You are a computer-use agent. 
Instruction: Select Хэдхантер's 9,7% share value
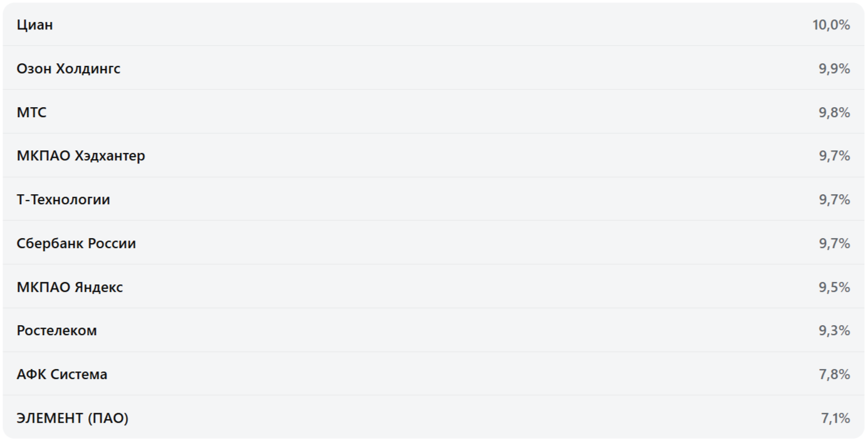[x=834, y=156]
